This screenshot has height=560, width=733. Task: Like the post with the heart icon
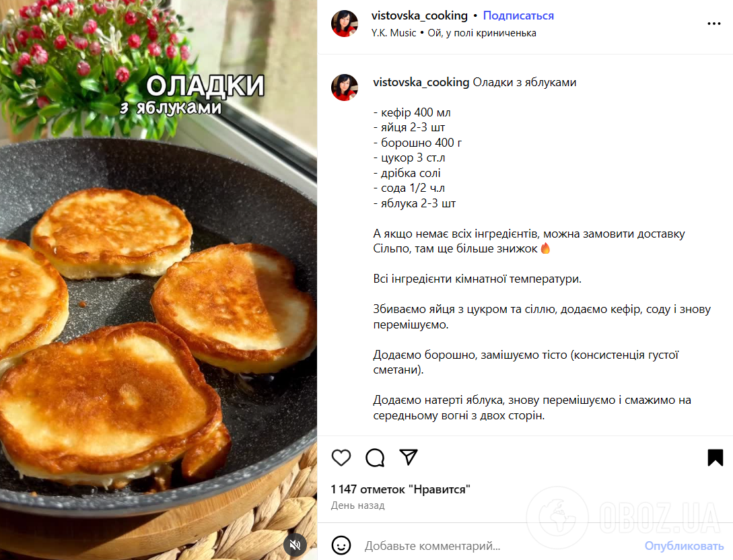341,458
